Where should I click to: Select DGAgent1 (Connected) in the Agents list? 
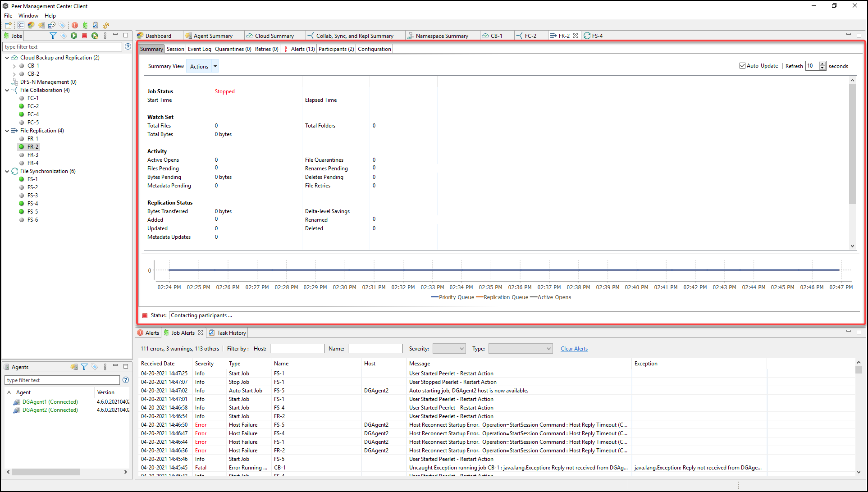pyautogui.click(x=50, y=402)
